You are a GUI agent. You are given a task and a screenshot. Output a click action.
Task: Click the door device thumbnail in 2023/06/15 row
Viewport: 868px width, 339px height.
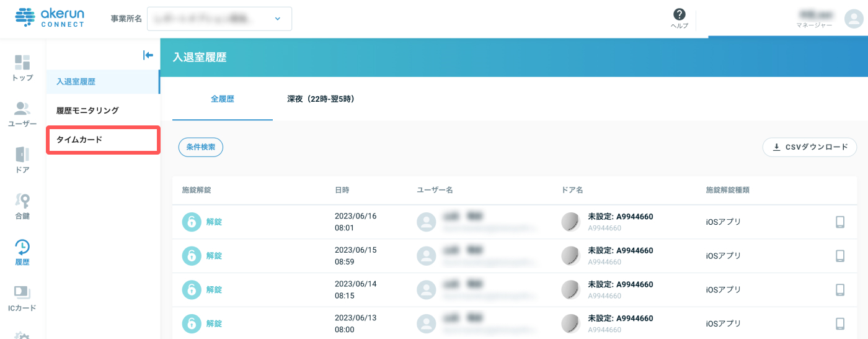[570, 256]
